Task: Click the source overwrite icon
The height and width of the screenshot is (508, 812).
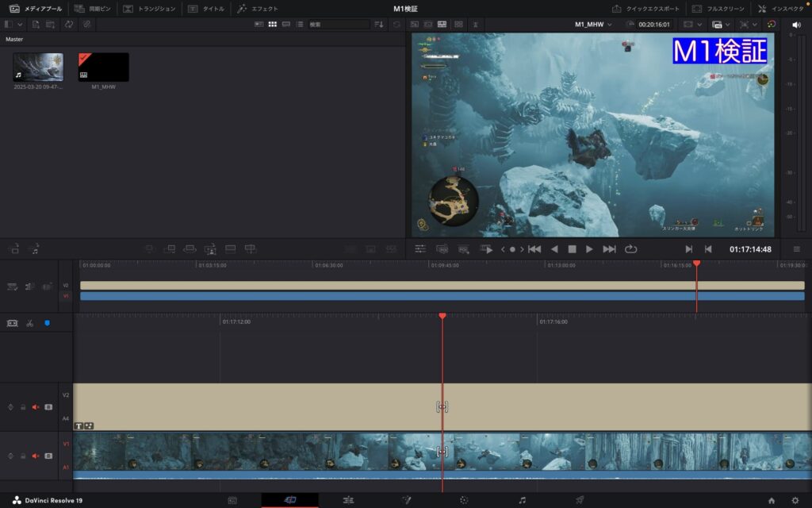Action: click(250, 249)
